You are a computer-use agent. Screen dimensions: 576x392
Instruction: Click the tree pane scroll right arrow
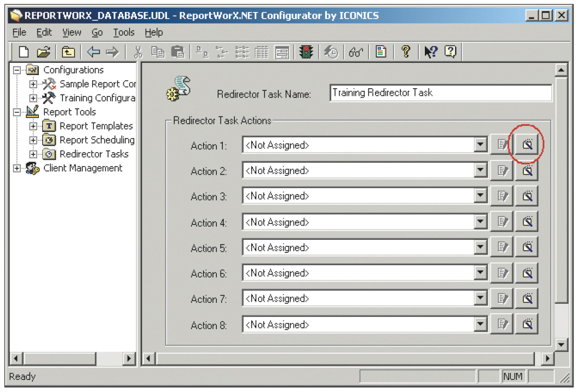(129, 358)
